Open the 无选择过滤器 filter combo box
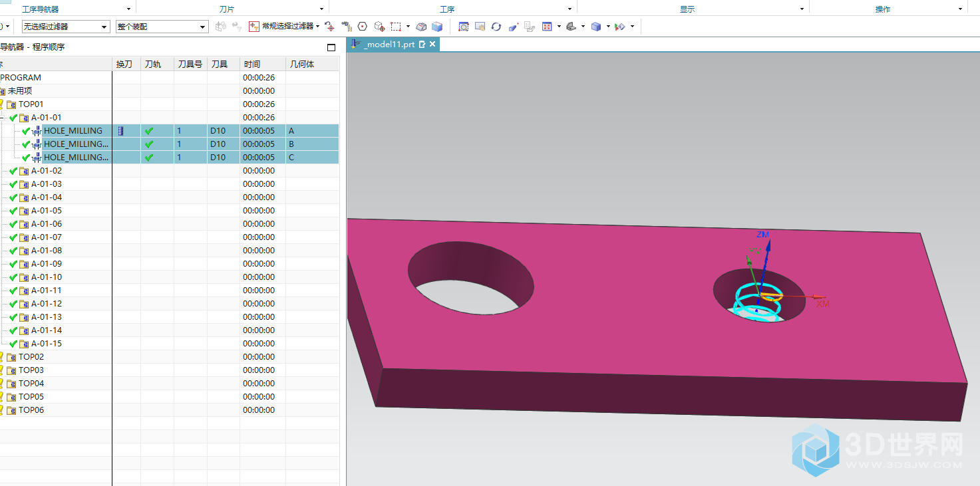This screenshot has width=980, height=486. (x=66, y=27)
